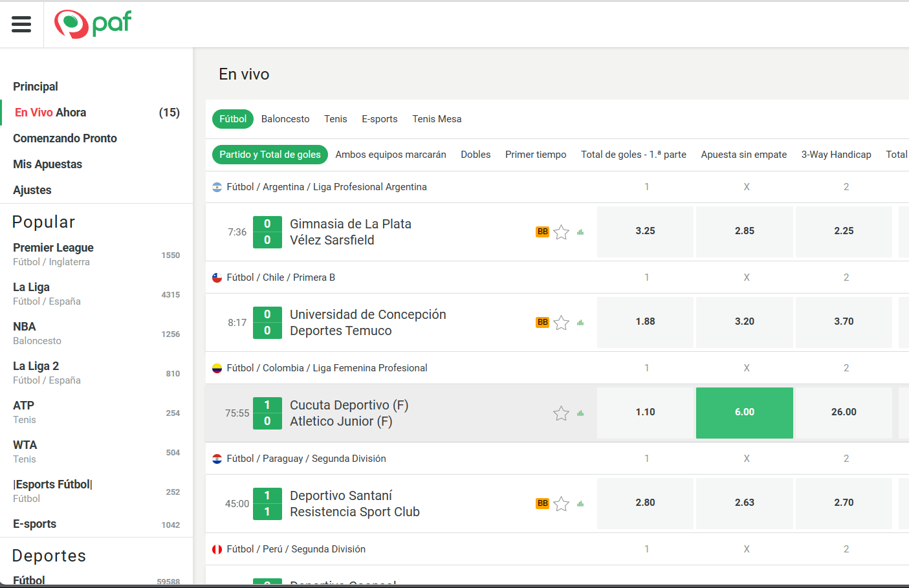Show Apuesta sin empate market
Image resolution: width=909 pixels, height=588 pixels.
pos(744,155)
